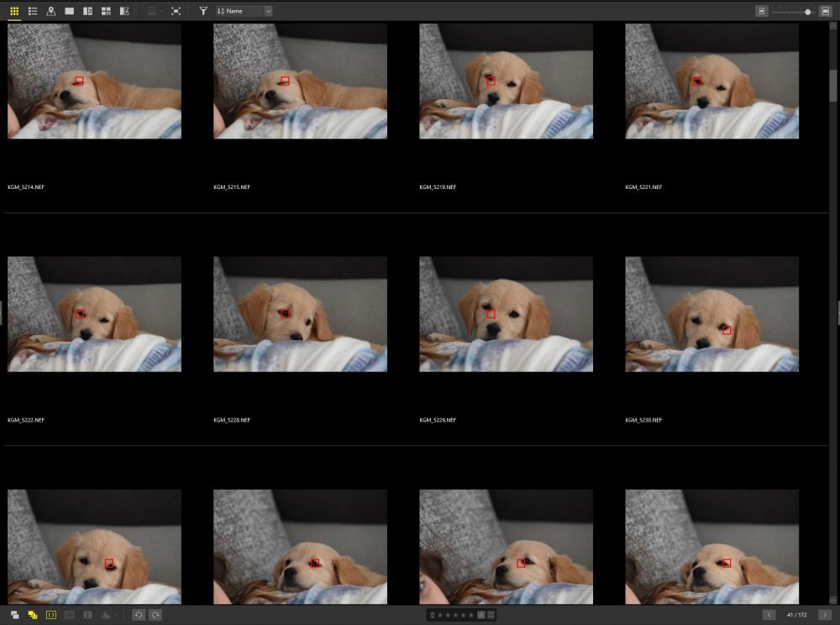Viewport: 840px width, 625px height.
Task: Click the file name KGM_5221.NEF
Action: click(643, 186)
